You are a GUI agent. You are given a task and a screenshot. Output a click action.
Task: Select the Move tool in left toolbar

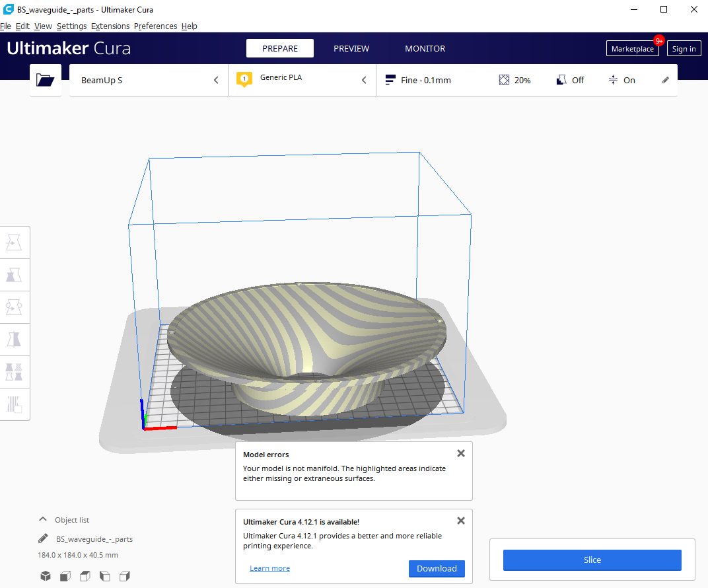point(14,242)
